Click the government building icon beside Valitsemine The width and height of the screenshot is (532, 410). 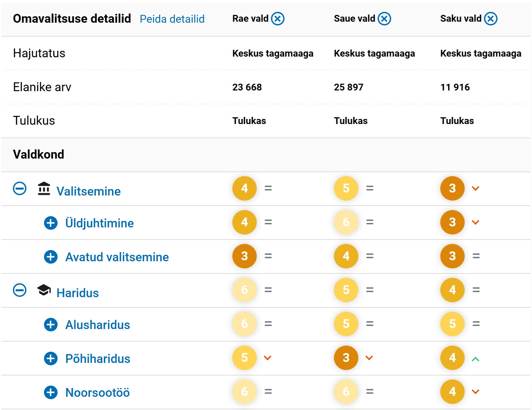pos(44,188)
